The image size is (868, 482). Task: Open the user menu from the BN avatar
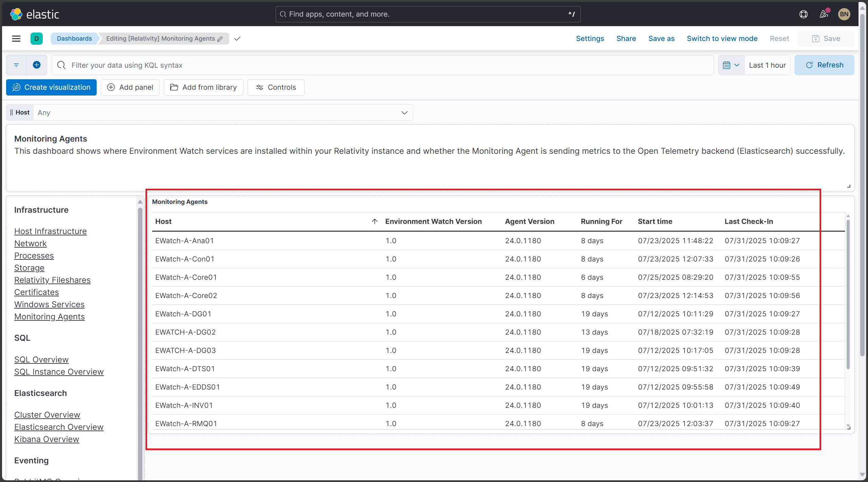(x=844, y=14)
